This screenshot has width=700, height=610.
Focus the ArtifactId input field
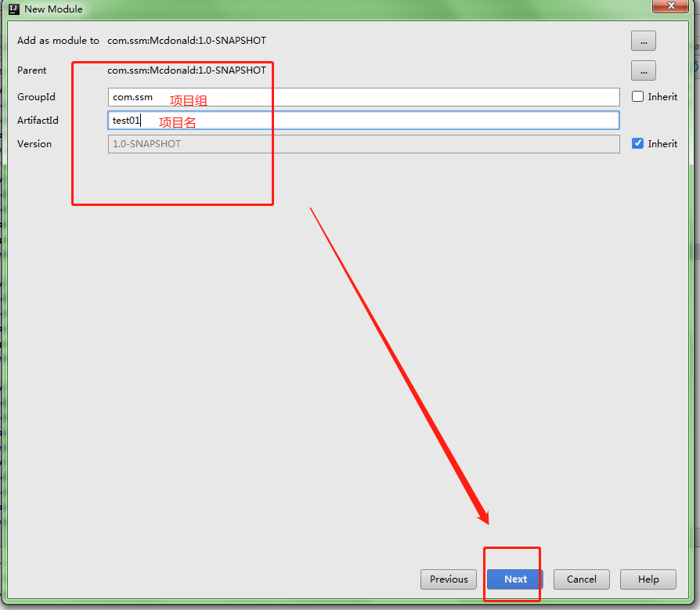click(363, 121)
